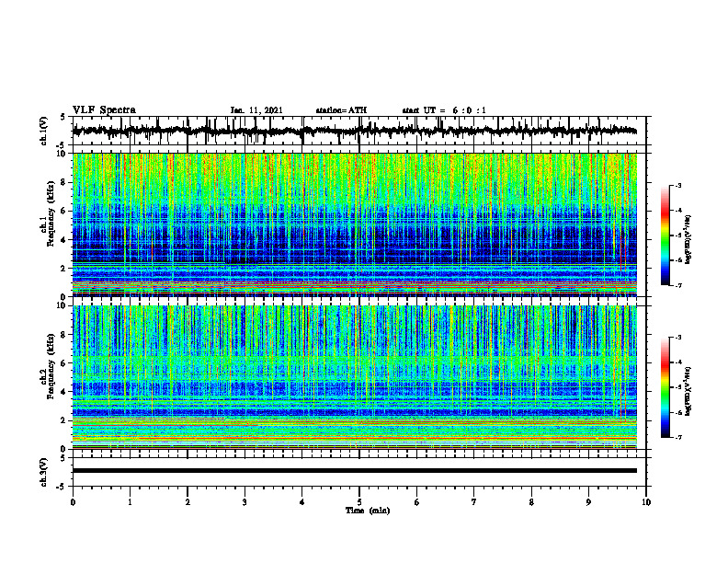Click time axis tick label "7"

click(474, 502)
